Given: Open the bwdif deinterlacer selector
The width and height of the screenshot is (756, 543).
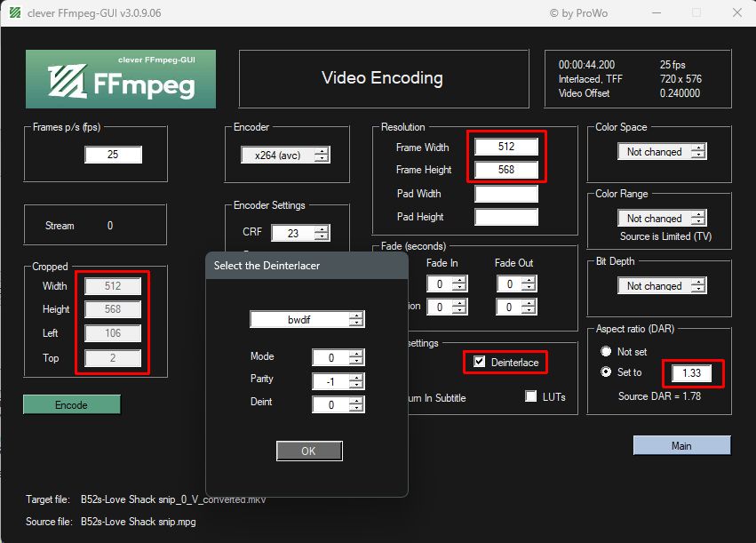Looking at the screenshot, I should coord(307,319).
